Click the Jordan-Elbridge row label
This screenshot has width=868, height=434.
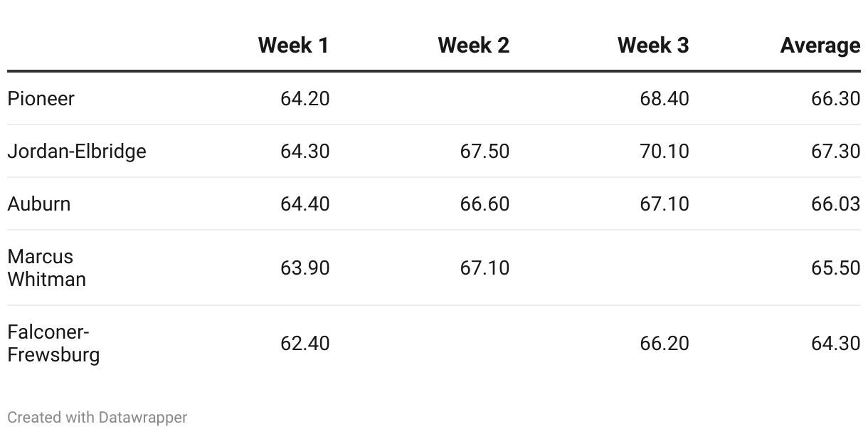pos(77,152)
